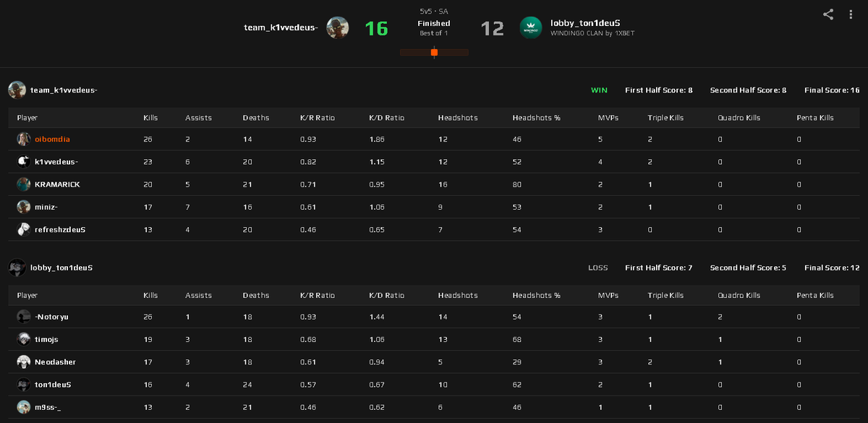This screenshot has width=868, height=423.
Task: Click timojs headshots % value 68
Action: pyautogui.click(x=517, y=339)
